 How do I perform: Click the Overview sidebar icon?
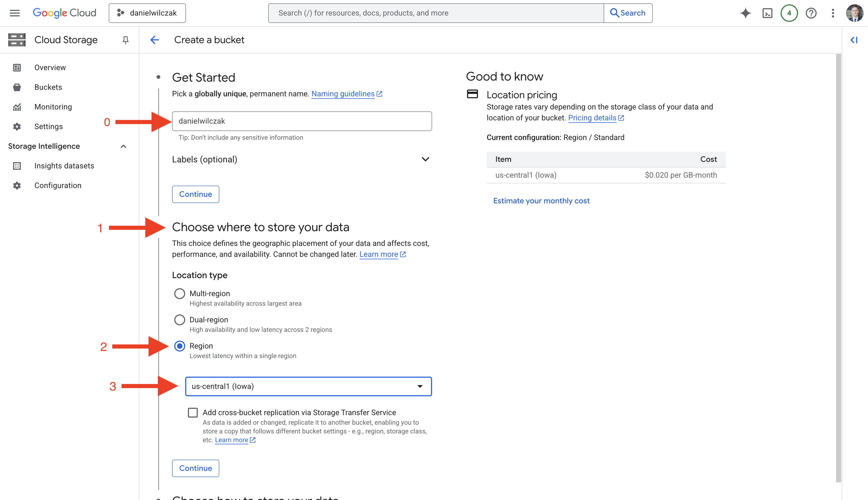pyautogui.click(x=17, y=68)
